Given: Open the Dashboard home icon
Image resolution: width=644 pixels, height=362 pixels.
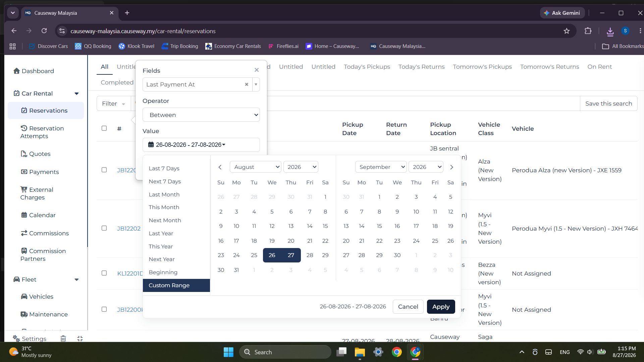Looking at the screenshot, I should click(x=16, y=71).
